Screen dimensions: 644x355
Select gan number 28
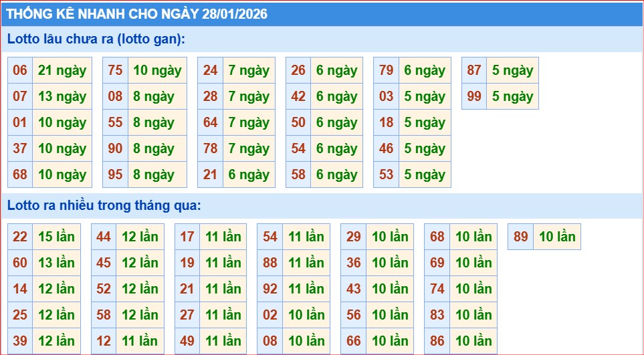(210, 96)
